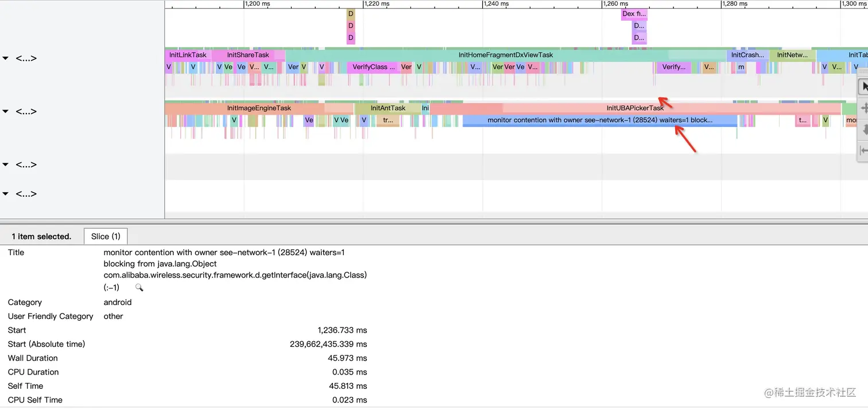
Task: Click the getInterface(java.lang.Class) title line
Action: [x=235, y=275]
